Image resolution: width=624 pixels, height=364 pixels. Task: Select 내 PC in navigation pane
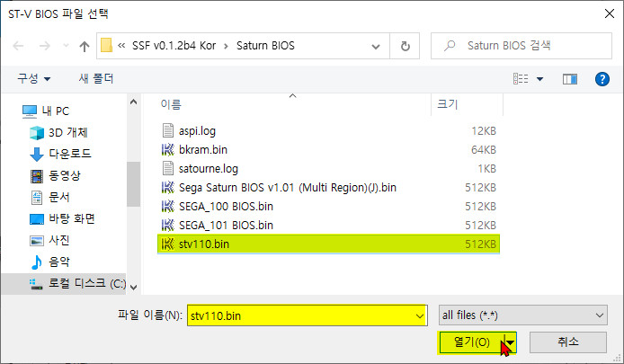click(x=45, y=111)
